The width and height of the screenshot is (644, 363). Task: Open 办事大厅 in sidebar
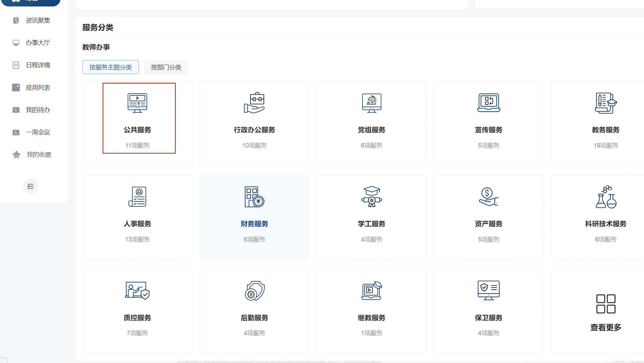click(38, 43)
